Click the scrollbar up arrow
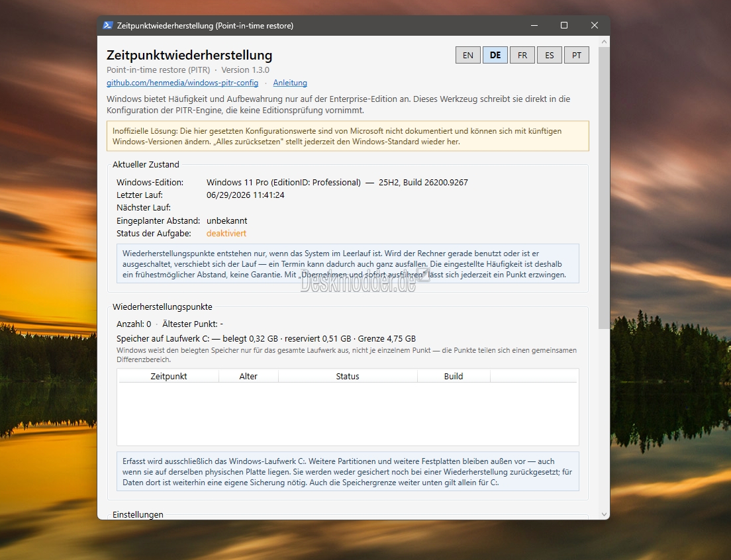Image resolution: width=731 pixels, height=560 pixels. (x=604, y=42)
